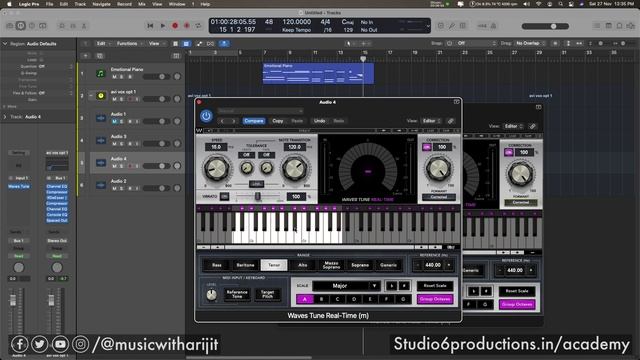Click the Compare button in plugin header
640x360 pixels.
253,121
